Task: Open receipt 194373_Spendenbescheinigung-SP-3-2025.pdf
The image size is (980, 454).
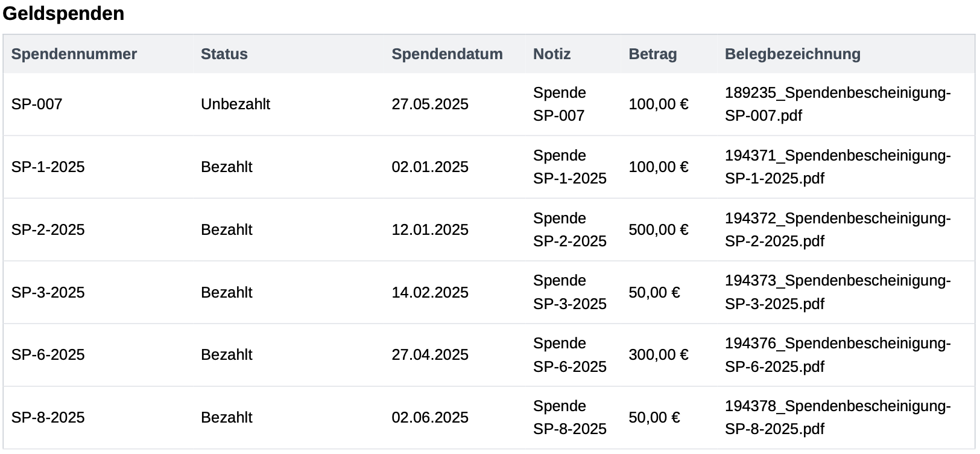Action: click(x=838, y=292)
